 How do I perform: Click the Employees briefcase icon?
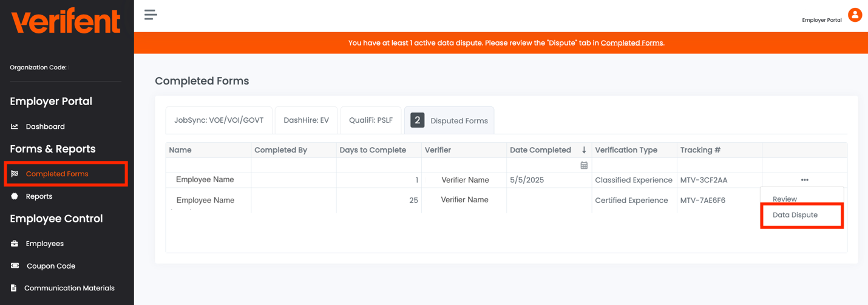tap(15, 244)
